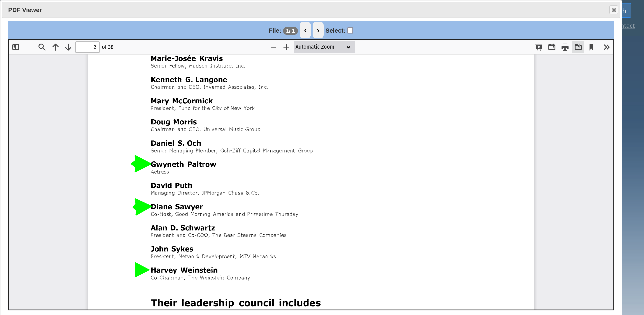
Task: Click the page number input field
Action: (87, 47)
